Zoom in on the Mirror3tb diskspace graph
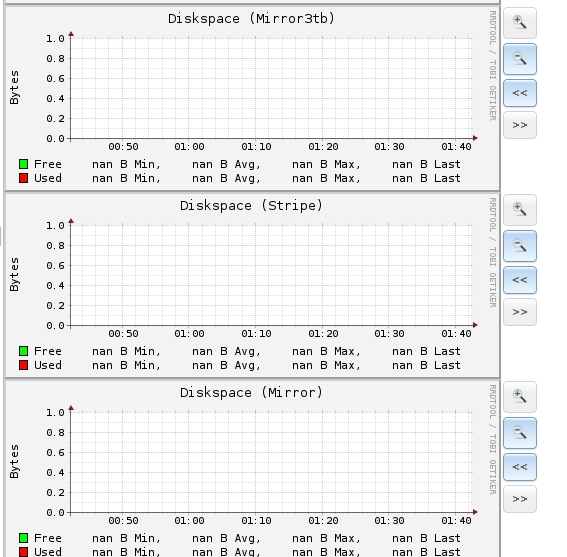The image size is (567, 557). 520,23
